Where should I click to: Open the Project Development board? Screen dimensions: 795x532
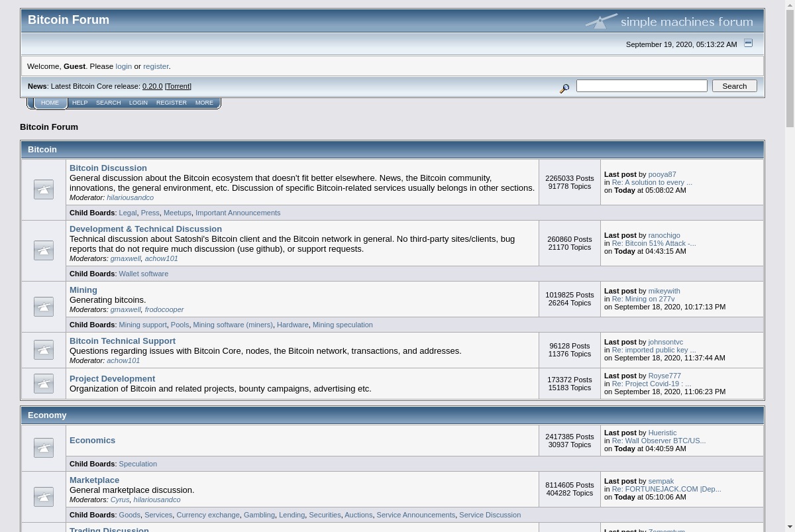coord(112,379)
